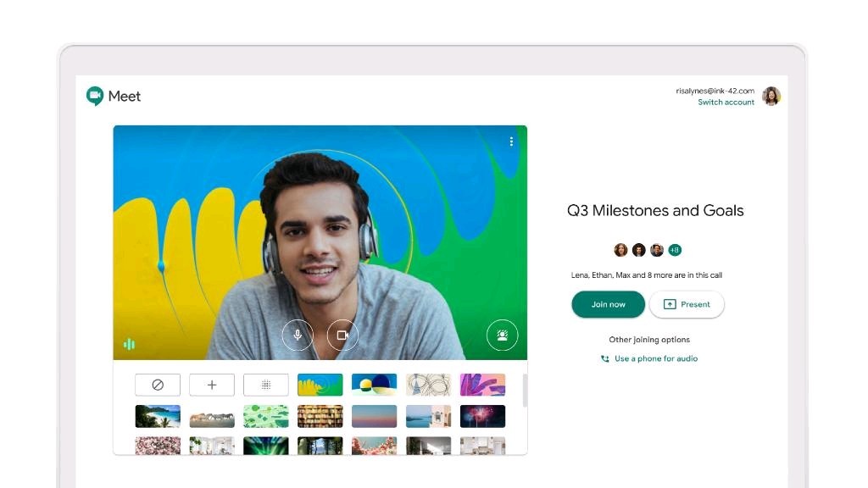The height and width of the screenshot is (488, 868).
Task: Upload a custom background with the plus icon
Action: point(211,384)
